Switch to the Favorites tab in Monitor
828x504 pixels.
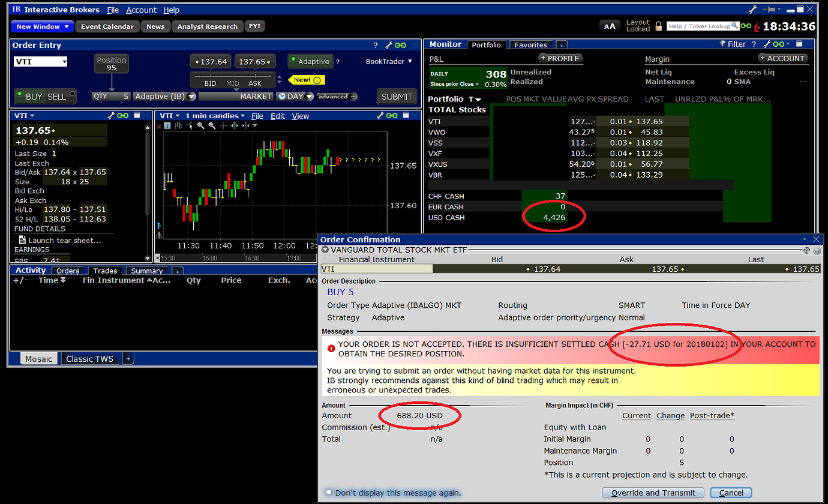[x=531, y=45]
